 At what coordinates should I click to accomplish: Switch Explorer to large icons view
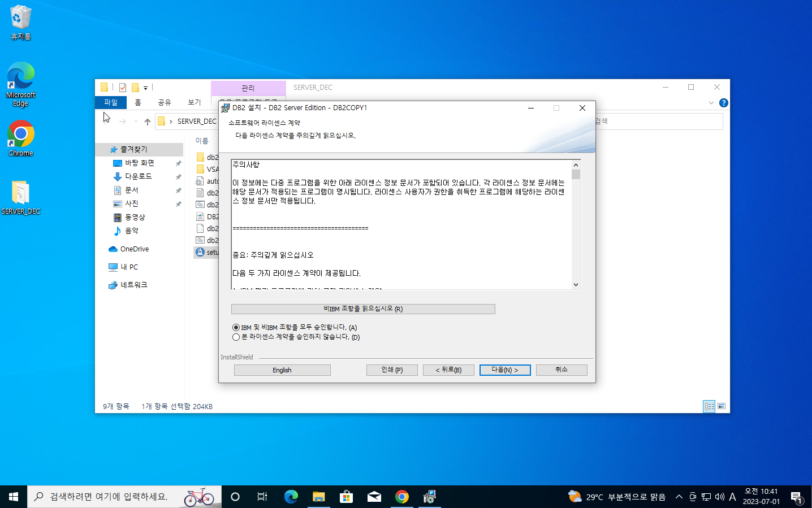tap(722, 406)
